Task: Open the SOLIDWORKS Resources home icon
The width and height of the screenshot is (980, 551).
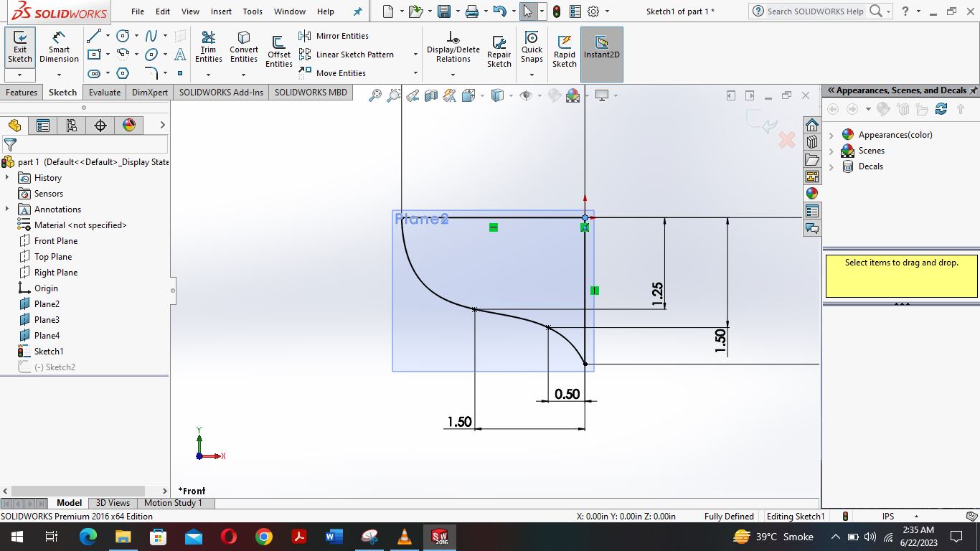Action: (x=812, y=125)
